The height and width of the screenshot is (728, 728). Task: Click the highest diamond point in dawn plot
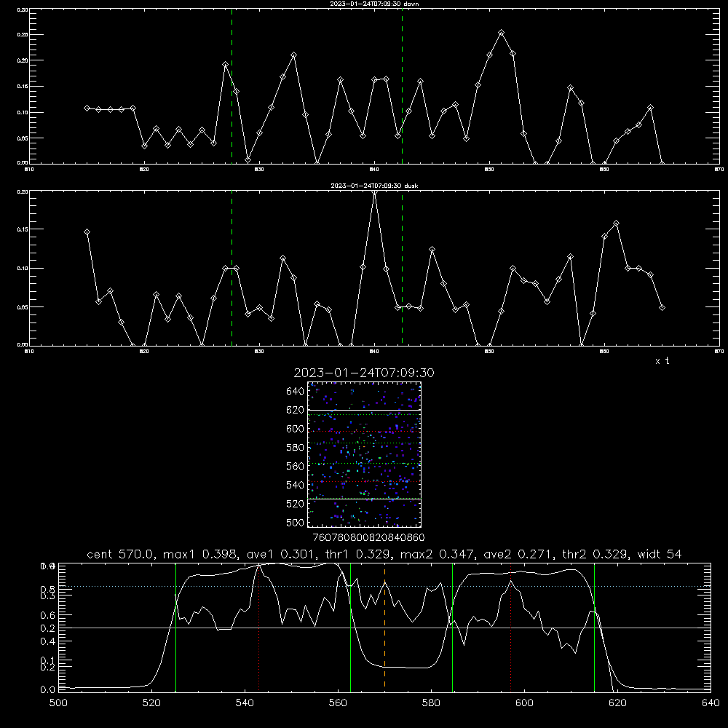(x=501, y=33)
